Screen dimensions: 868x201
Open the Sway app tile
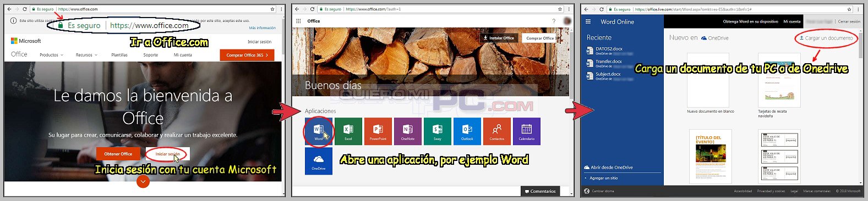(438, 131)
